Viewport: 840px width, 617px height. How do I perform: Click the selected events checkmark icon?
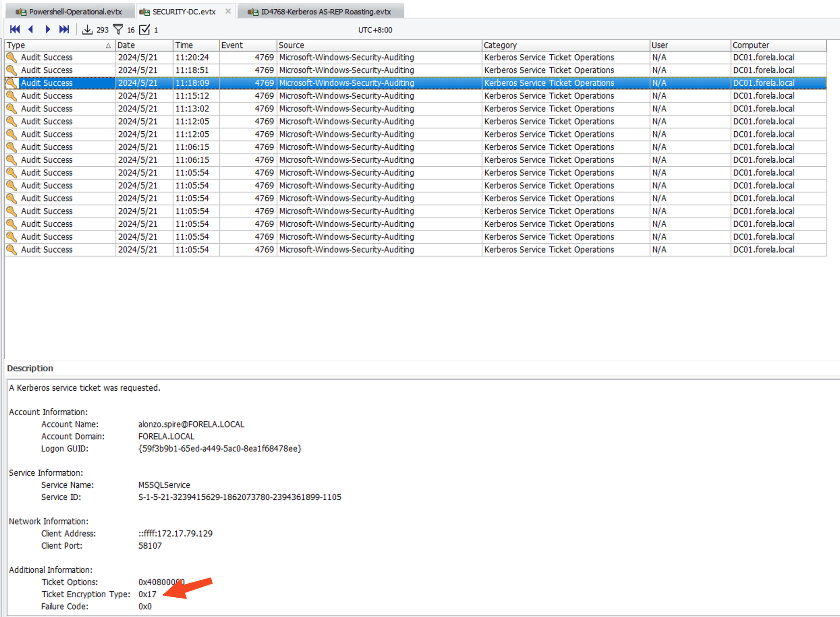(x=144, y=30)
